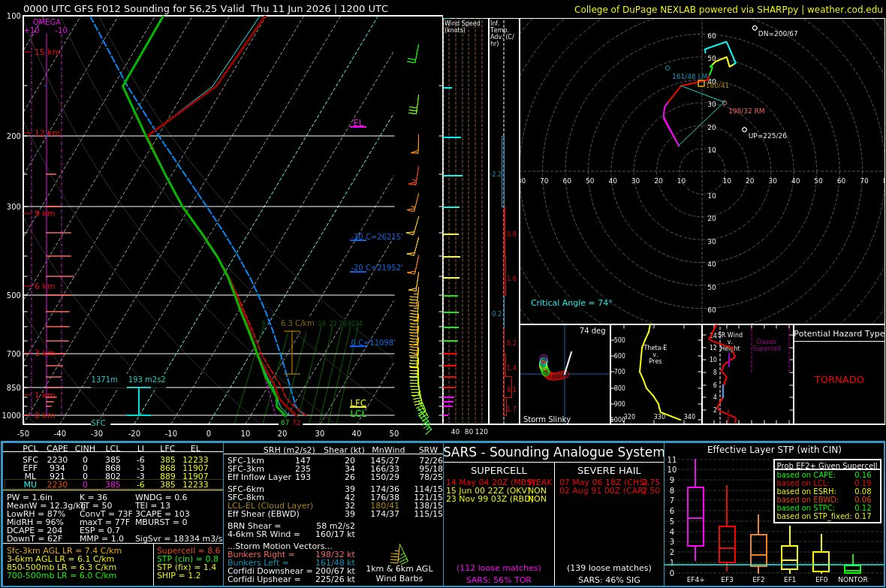Screen dimensions: 886x588
Task: Click the OMEGA label on the skew-T
Action: (x=47, y=22)
